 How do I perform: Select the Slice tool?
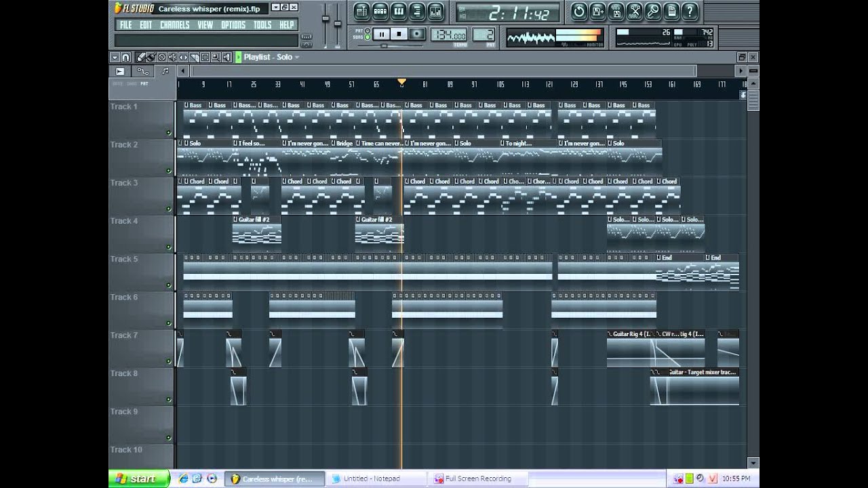click(194, 57)
